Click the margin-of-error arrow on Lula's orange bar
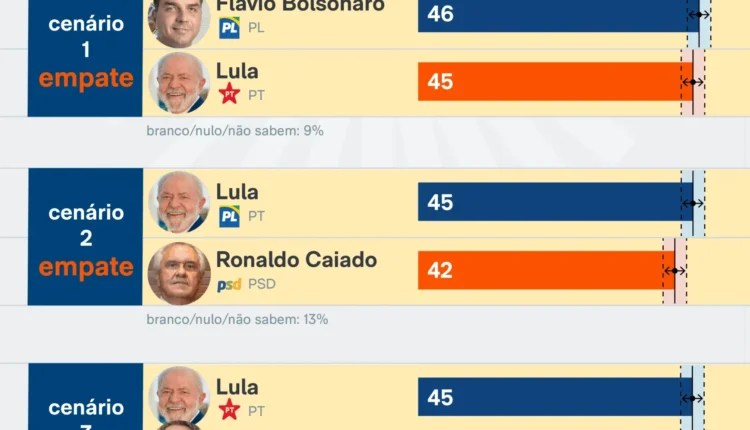750x430 pixels. point(693,82)
